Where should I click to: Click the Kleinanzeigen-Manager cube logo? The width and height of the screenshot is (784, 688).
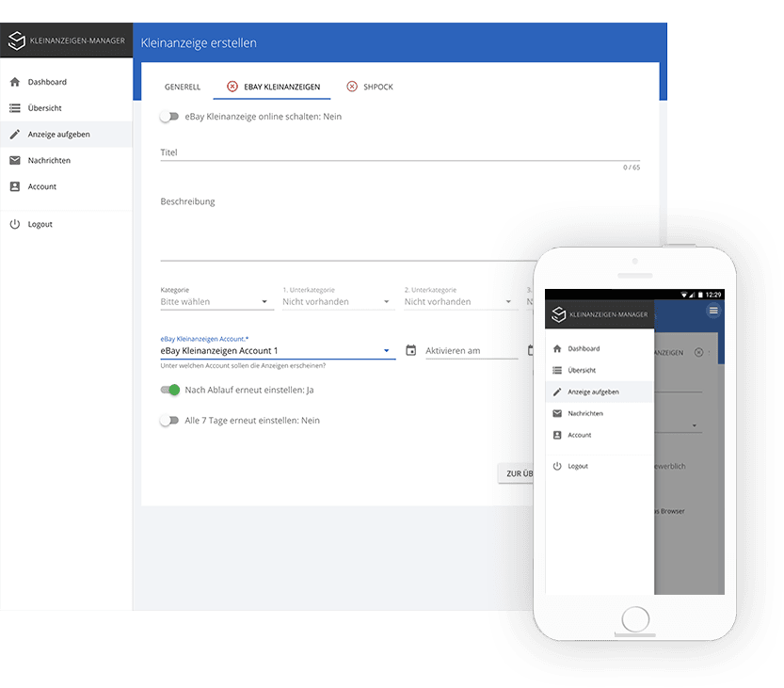coord(17,41)
